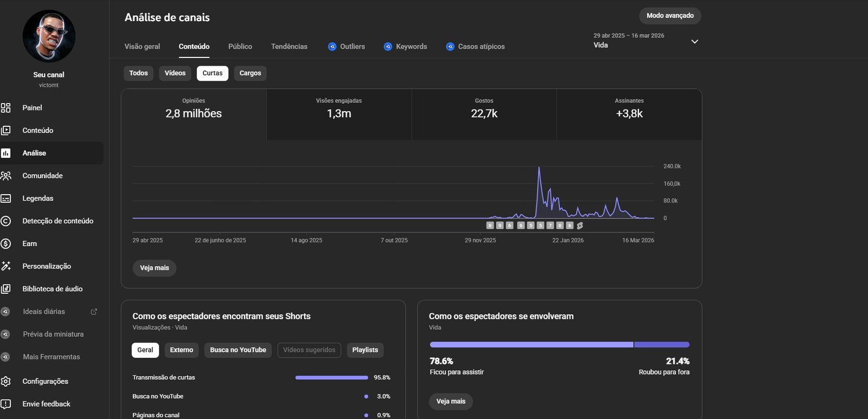Open the Conteúdo sidebar icon
The height and width of the screenshot is (419, 868).
[x=6, y=131]
